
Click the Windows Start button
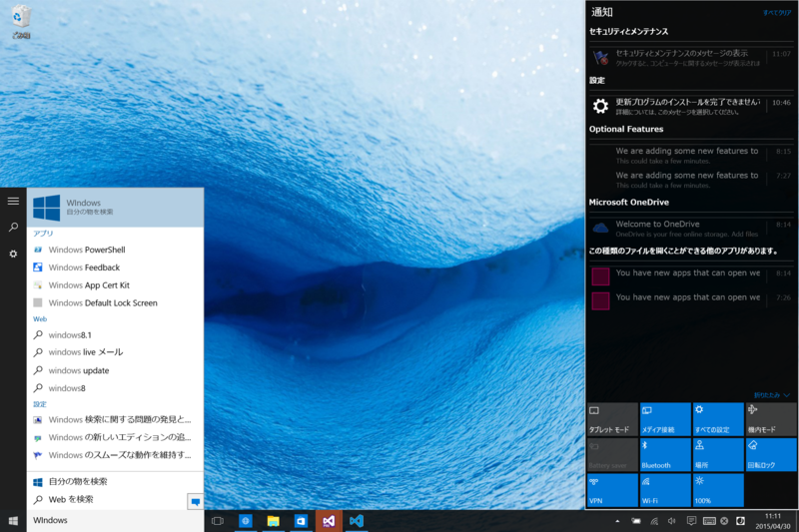pyautogui.click(x=13, y=520)
